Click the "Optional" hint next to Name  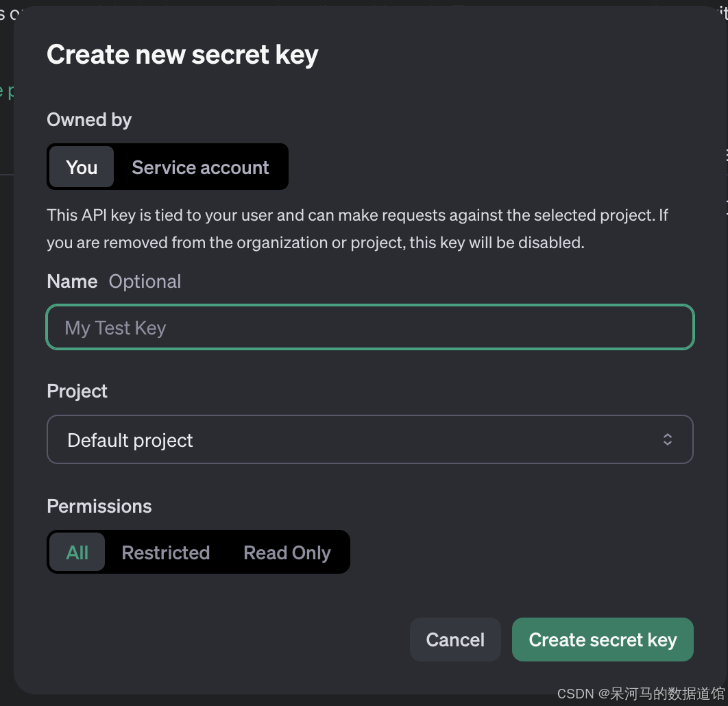click(x=145, y=282)
